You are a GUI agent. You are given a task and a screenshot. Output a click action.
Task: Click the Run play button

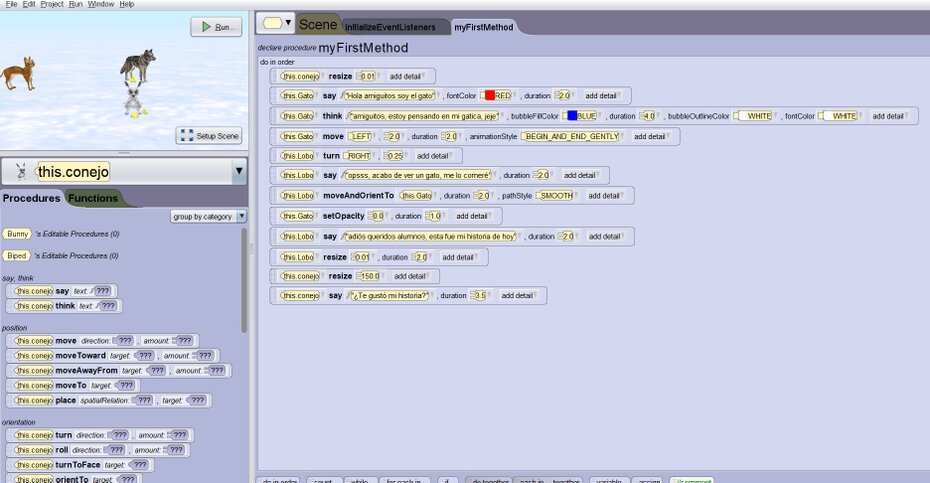tap(216, 27)
